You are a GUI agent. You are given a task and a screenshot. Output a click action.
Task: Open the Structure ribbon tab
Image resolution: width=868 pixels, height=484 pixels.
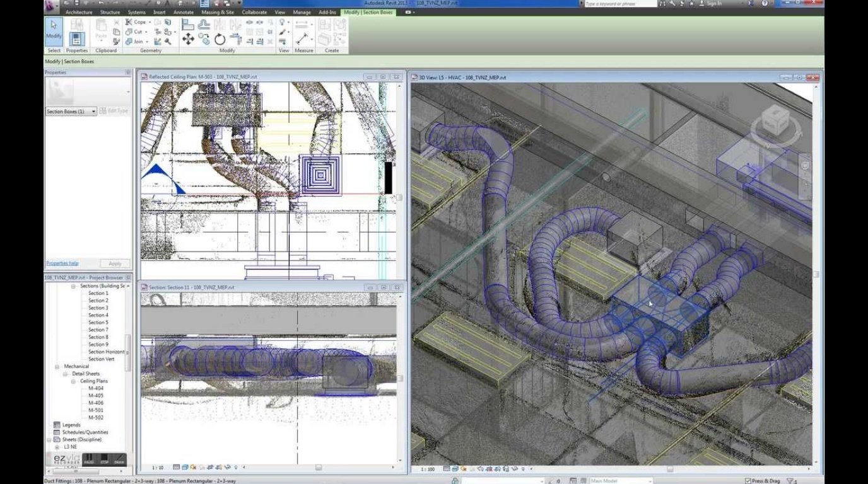pyautogui.click(x=110, y=12)
